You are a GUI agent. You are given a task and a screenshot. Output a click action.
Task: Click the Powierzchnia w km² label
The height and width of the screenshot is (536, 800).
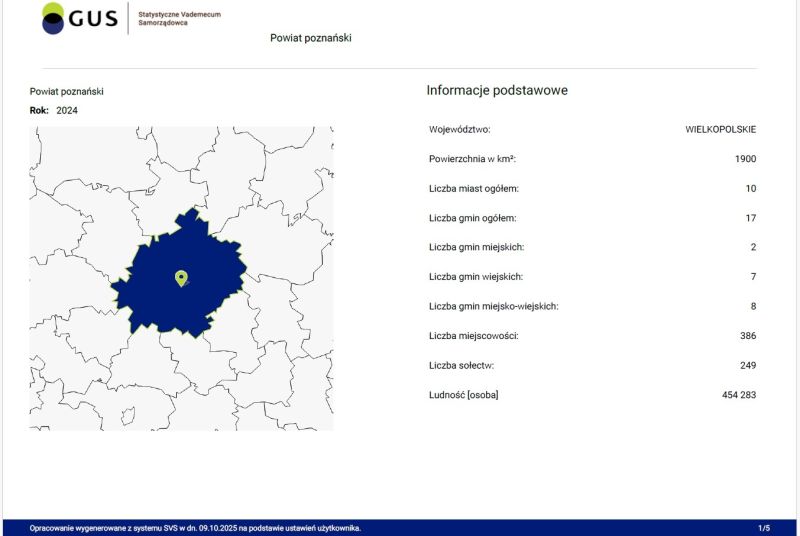472,159
